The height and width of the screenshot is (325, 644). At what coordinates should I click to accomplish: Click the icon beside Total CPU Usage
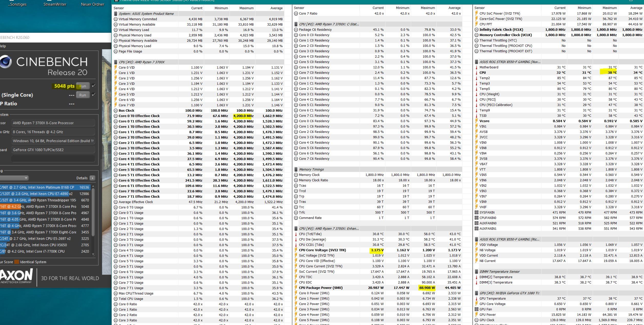116,299
